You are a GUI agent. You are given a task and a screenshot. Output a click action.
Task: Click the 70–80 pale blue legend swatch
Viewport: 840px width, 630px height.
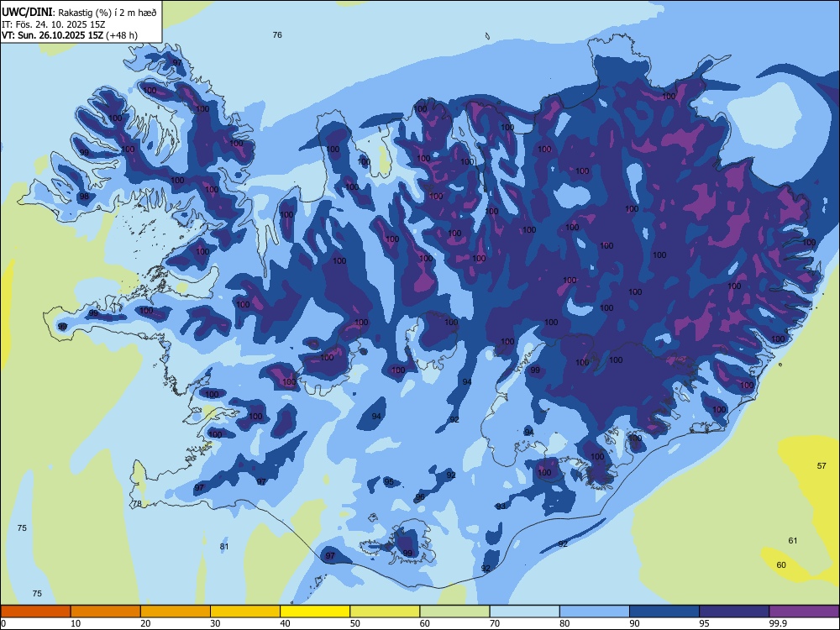pos(524,612)
